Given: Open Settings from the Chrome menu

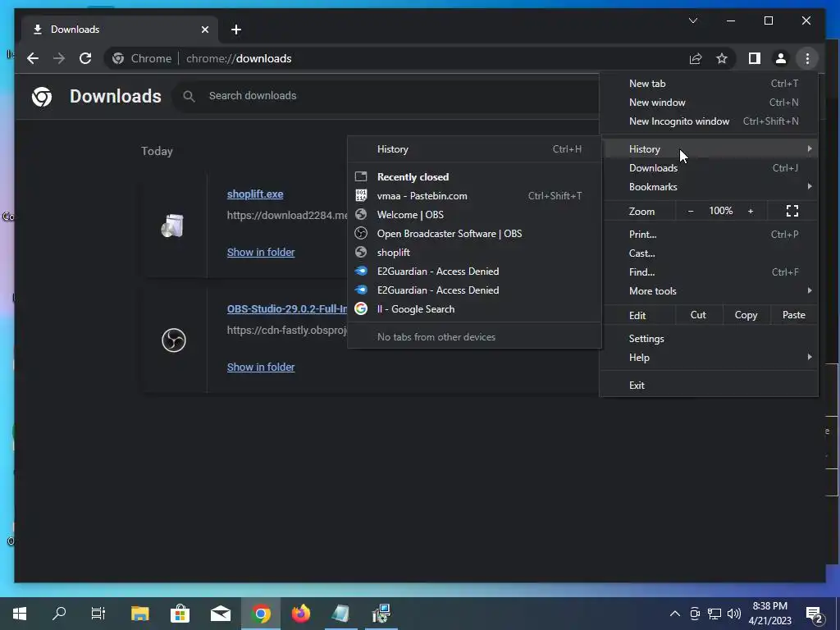Looking at the screenshot, I should (709, 339).
